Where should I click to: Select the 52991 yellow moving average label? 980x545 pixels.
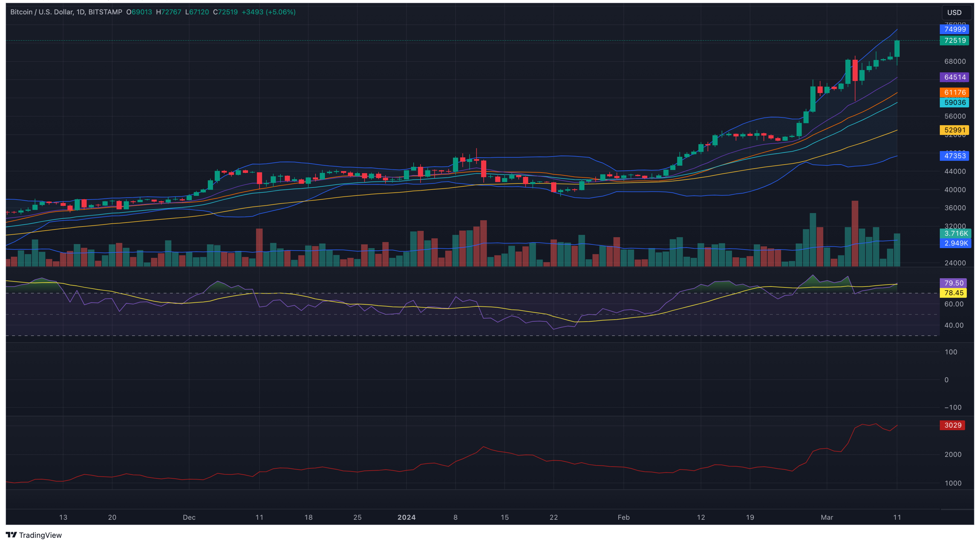coord(955,130)
